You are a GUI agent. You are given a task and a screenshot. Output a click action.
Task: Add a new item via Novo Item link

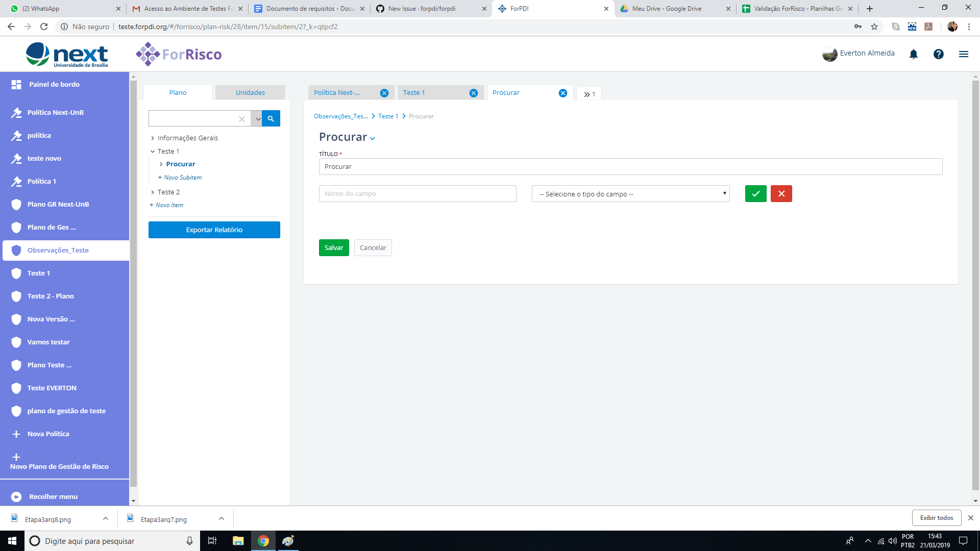[169, 205]
